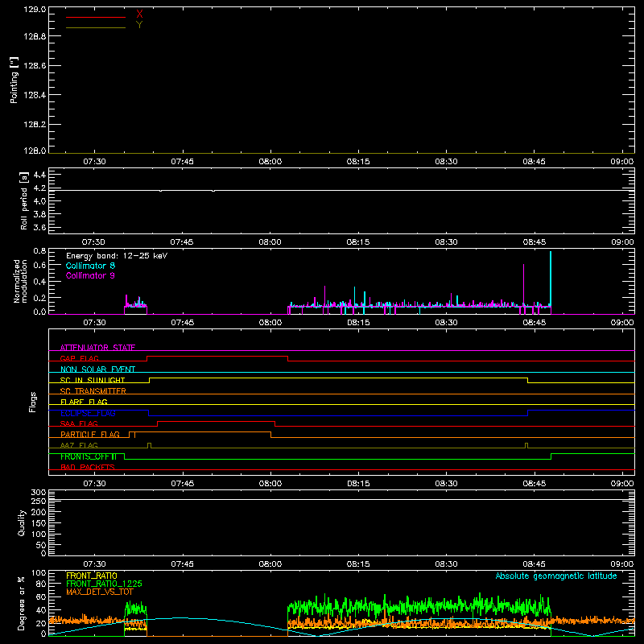
Task: Click the 08:30 label under modulation plot
Action: 446,323
